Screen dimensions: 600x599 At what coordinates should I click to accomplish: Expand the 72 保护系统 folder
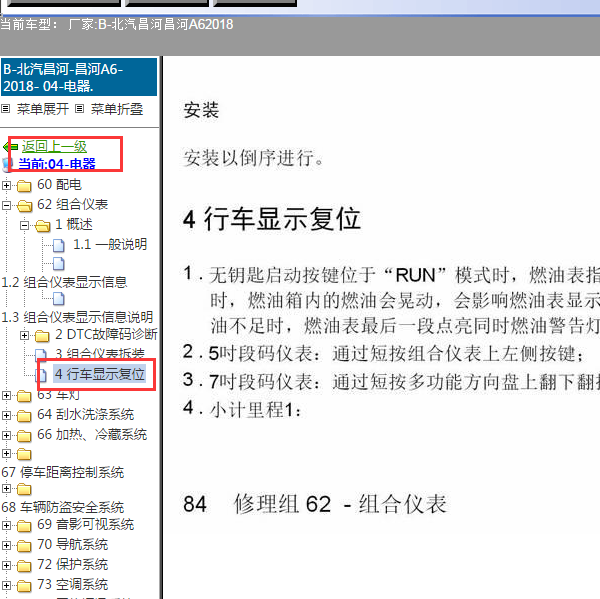pyautogui.click(x=6, y=565)
